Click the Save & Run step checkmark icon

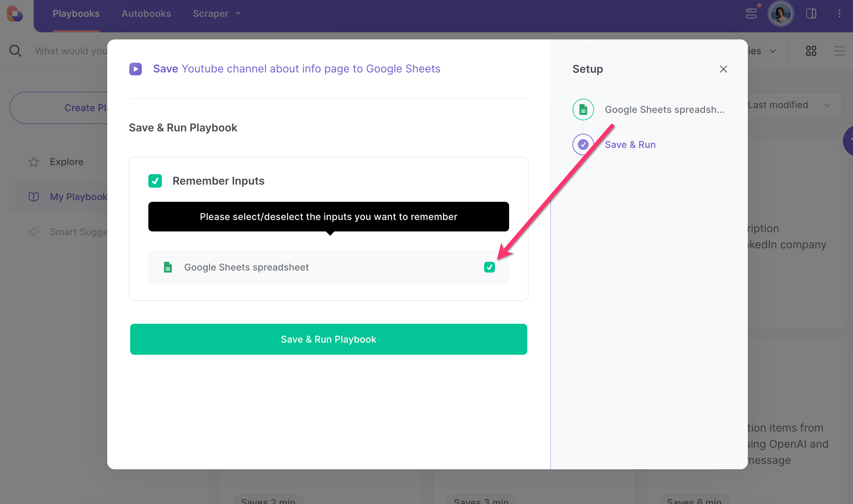[583, 144]
